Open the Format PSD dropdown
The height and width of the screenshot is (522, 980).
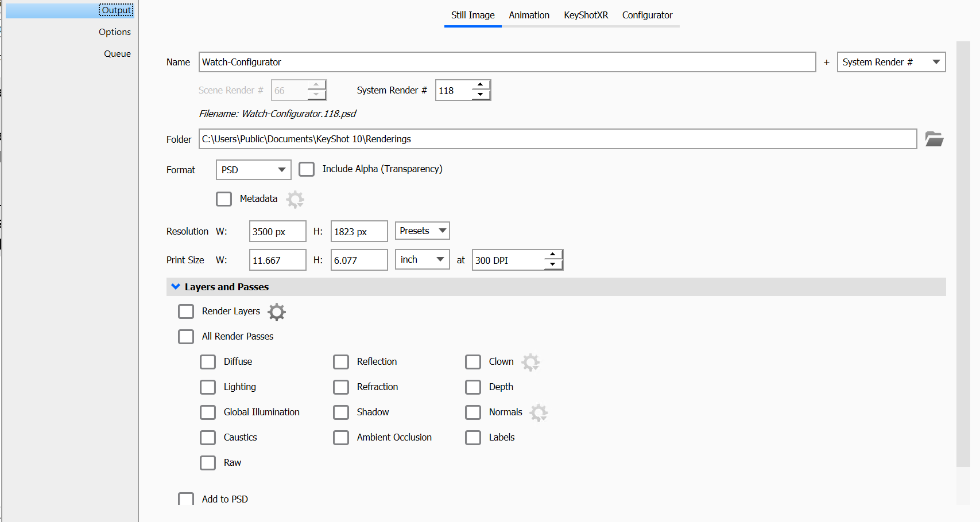point(253,170)
